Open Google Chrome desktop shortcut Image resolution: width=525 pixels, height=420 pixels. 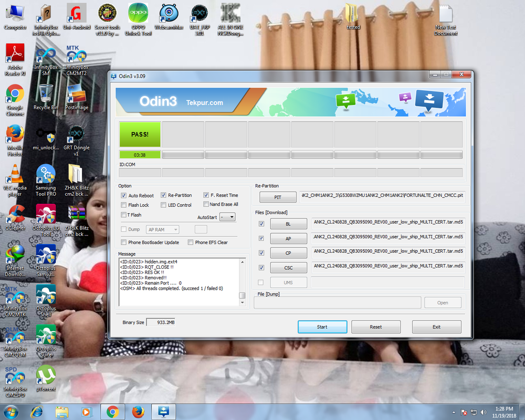tap(15, 100)
